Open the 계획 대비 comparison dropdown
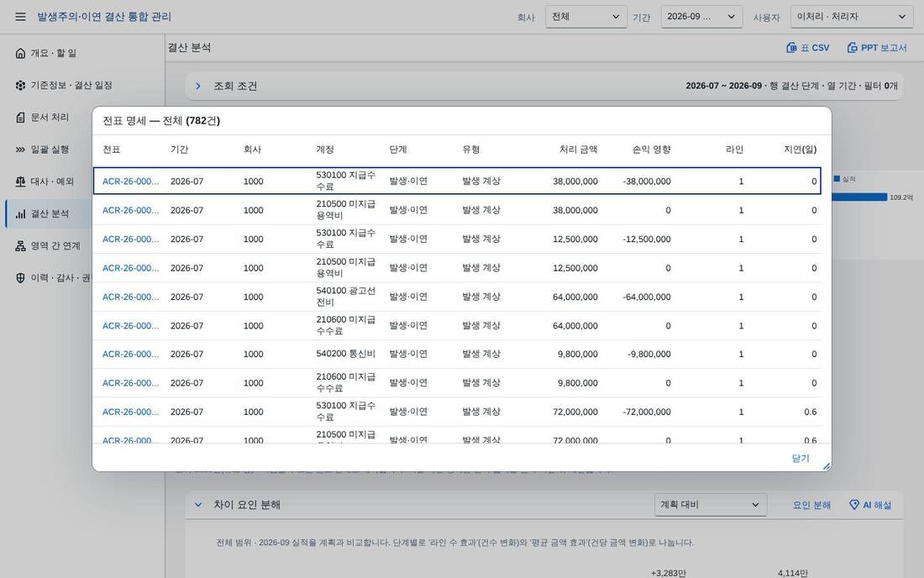924x578 pixels. click(x=710, y=505)
